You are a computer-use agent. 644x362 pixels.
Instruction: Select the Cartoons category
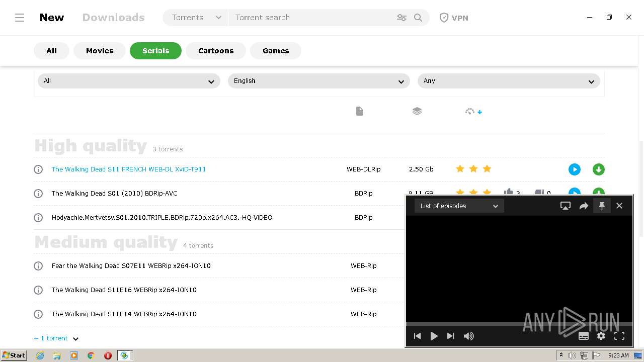216,51
